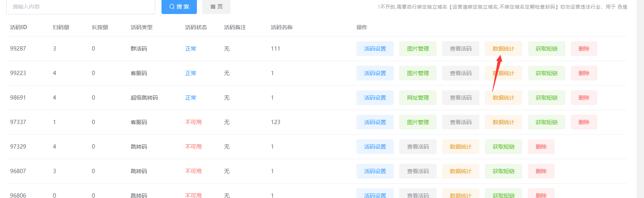Open 图片管理 for ID 97337
The width and height of the screenshot is (644, 198).
418,122
